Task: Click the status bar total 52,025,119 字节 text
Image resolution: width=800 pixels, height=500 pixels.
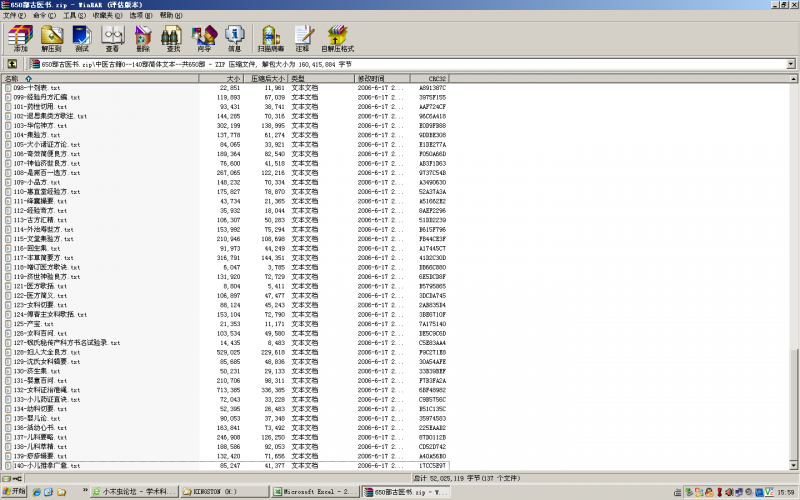Action: [x=466, y=479]
